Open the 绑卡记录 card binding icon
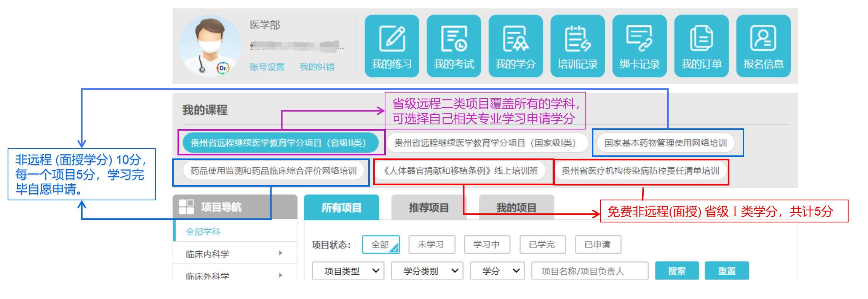Image resolution: width=868 pixels, height=299 pixels. click(x=639, y=46)
